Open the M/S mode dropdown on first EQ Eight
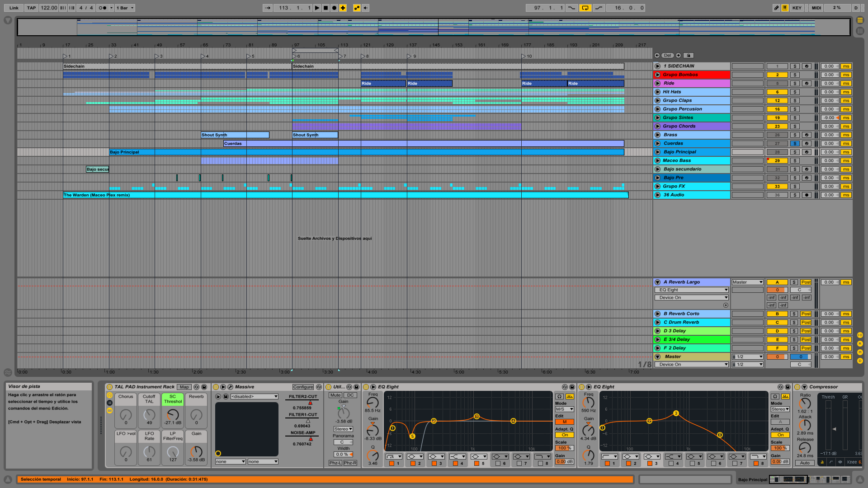Image resolution: width=868 pixels, height=488 pixels. tap(564, 409)
